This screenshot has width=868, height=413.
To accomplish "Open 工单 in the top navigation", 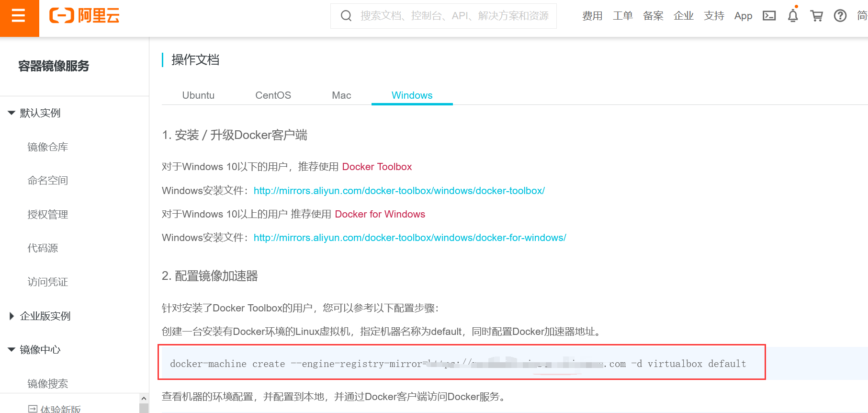I will coord(623,16).
